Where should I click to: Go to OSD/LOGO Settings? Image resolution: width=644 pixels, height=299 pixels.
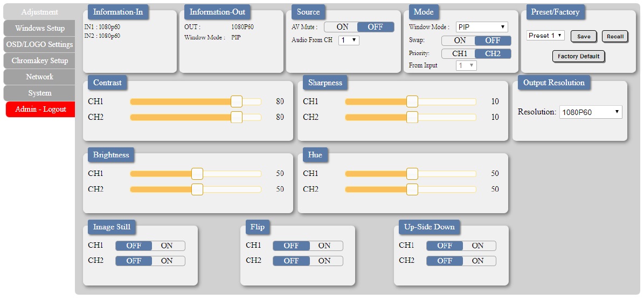coord(40,44)
